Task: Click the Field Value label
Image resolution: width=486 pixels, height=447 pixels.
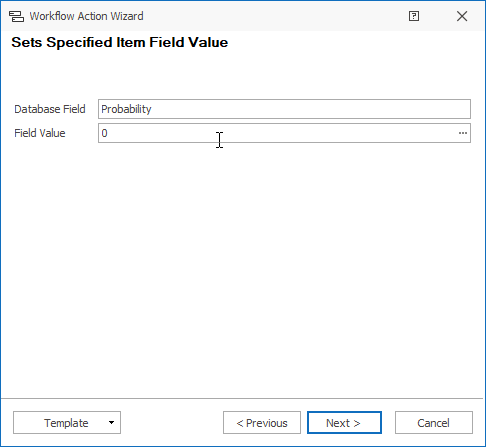Action: 40,133
